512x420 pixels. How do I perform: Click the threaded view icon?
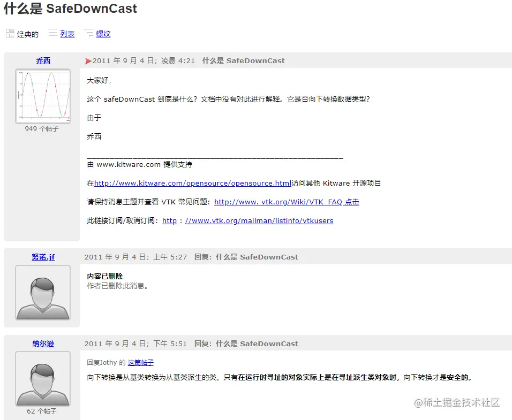tap(89, 33)
